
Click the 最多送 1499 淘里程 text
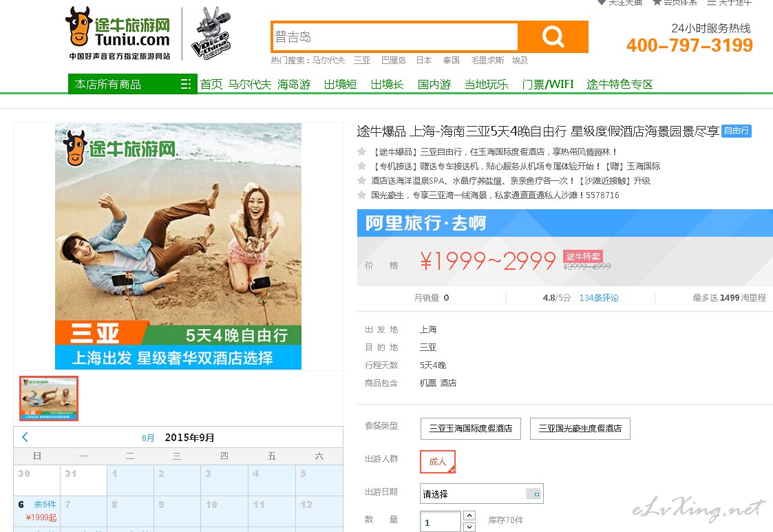[729, 297]
